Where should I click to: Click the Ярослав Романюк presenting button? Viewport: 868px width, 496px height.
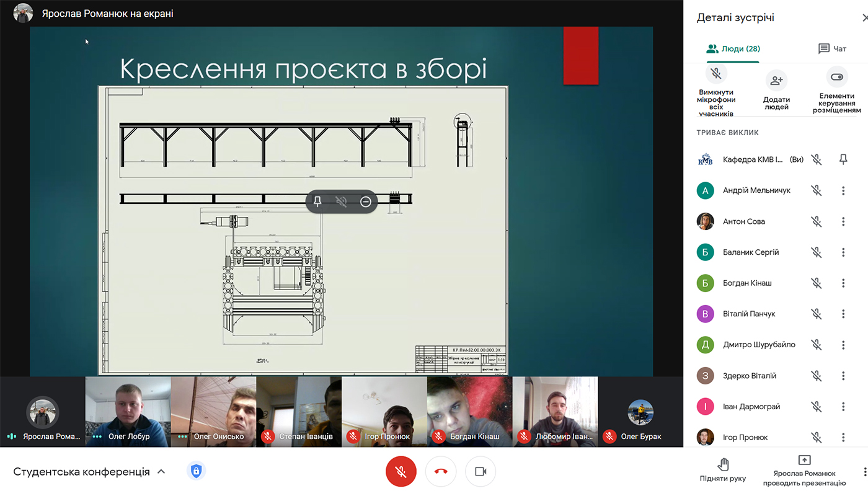pyautogui.click(x=804, y=470)
